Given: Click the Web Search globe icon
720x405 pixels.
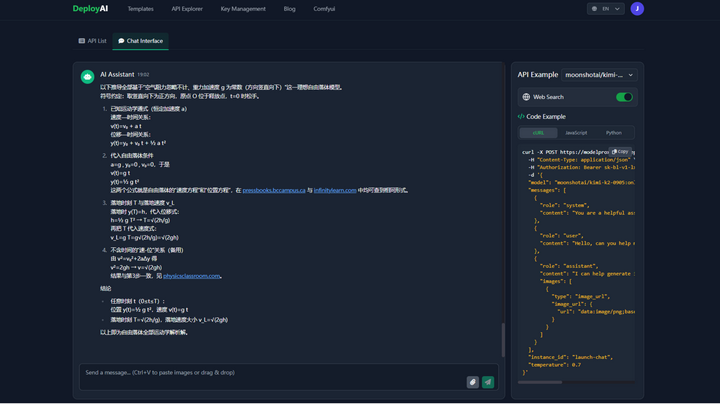Looking at the screenshot, I should pyautogui.click(x=526, y=97).
